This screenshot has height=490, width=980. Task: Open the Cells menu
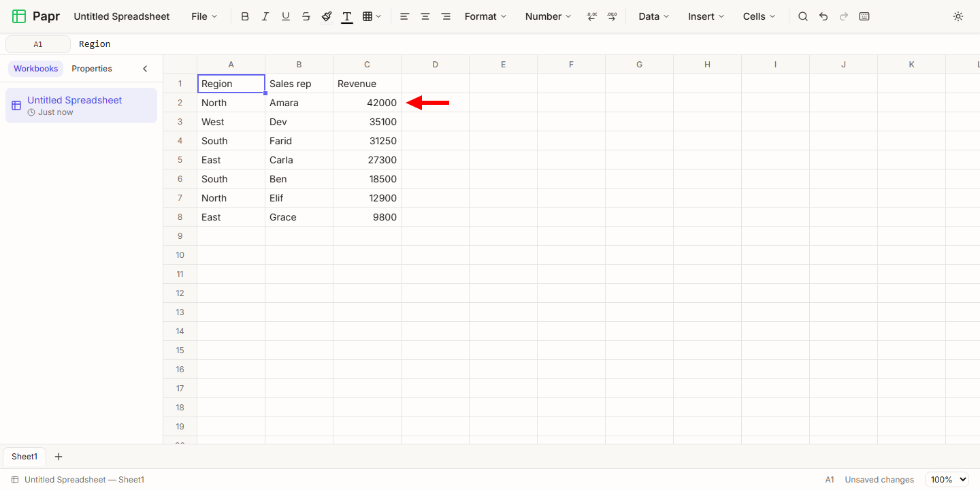tap(759, 16)
